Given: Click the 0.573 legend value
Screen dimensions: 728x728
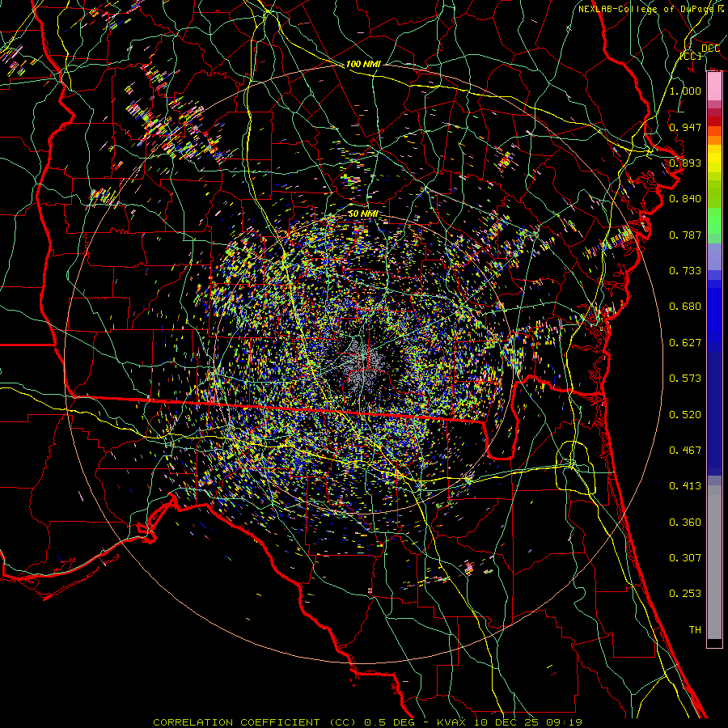Looking at the screenshot, I should [685, 379].
